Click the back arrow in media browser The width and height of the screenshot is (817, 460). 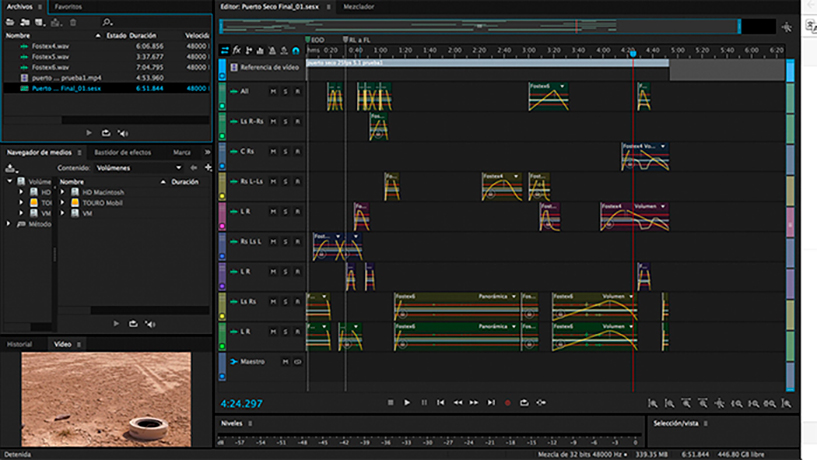coord(194,167)
